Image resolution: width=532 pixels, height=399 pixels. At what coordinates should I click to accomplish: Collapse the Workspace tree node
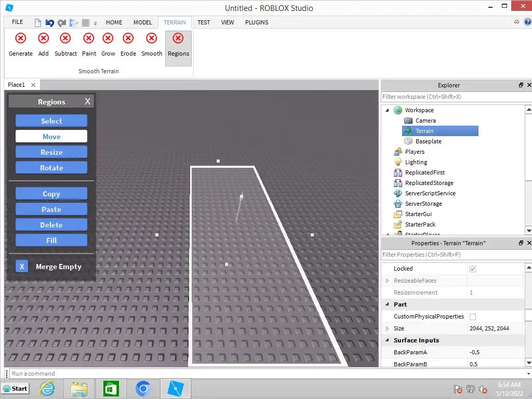coord(387,110)
